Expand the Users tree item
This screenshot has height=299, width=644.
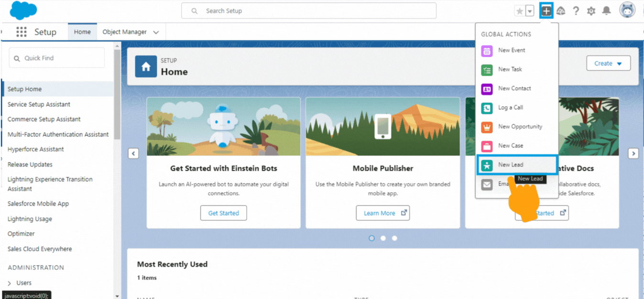[10, 283]
